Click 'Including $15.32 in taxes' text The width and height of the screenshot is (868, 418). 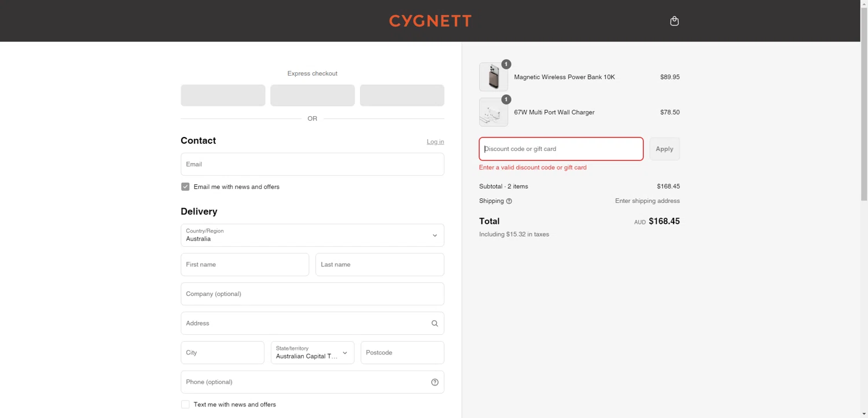[514, 234]
